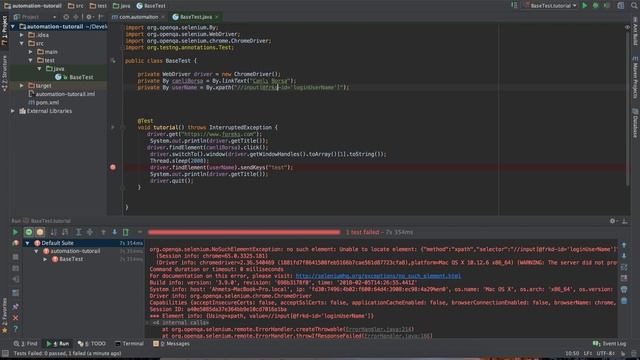This screenshot has width=640, height=360.
Task: Toggle Show Passed tests filter in Run toolbar
Action: [29, 232]
